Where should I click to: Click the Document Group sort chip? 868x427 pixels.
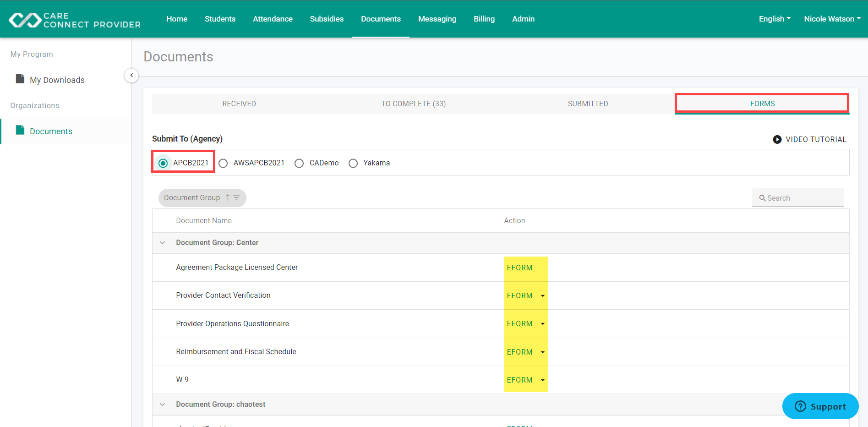point(202,197)
